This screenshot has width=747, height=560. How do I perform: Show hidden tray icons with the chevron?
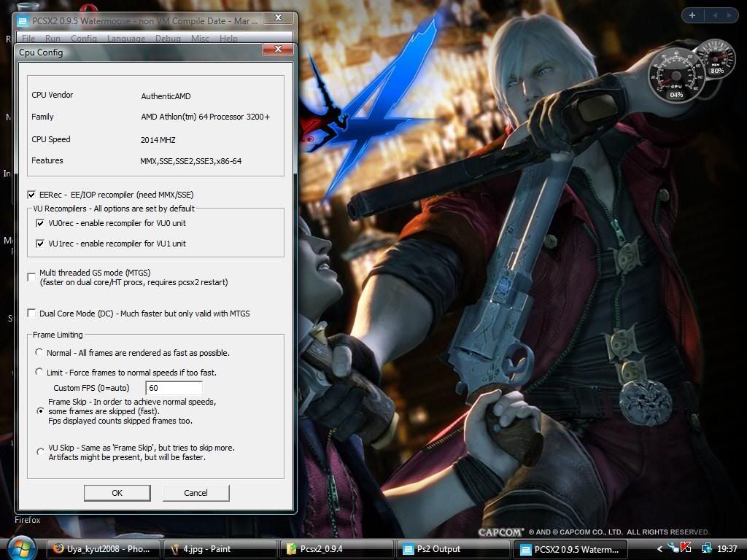[x=659, y=549]
